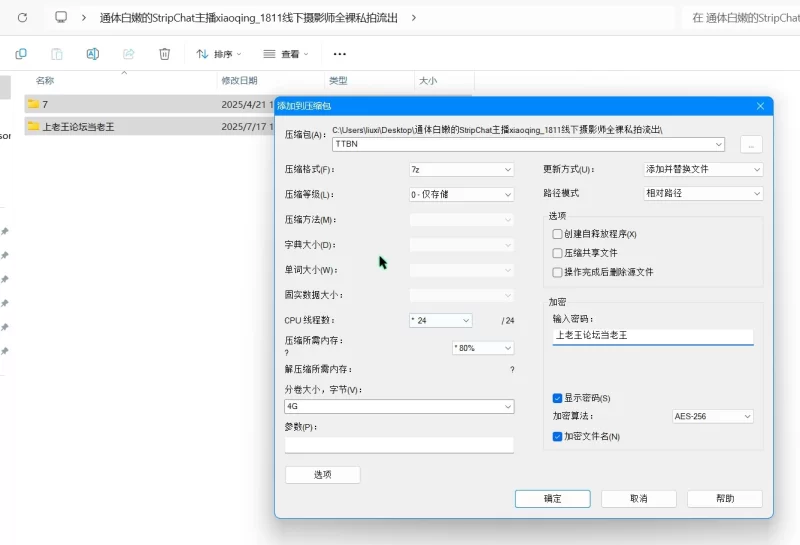The width and height of the screenshot is (800, 545).
Task: Click the 取消 cancel button
Action: (x=639, y=499)
